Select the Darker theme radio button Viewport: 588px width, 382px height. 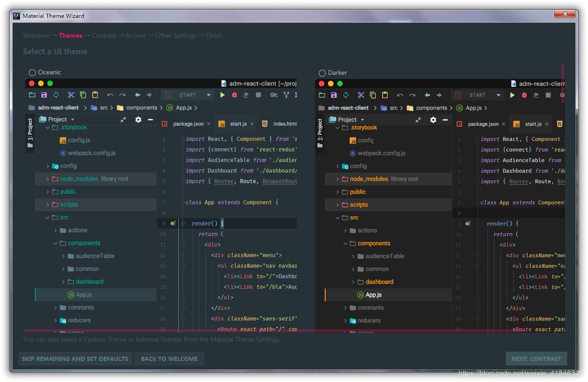[x=322, y=72]
